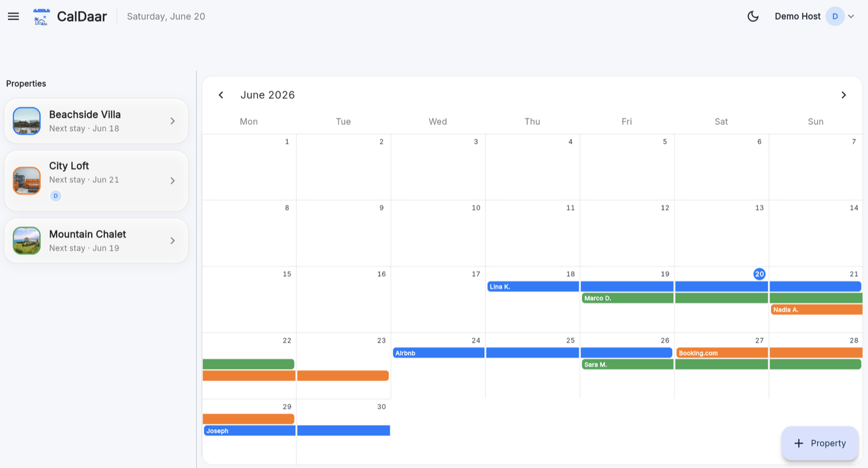Image resolution: width=868 pixels, height=468 pixels.
Task: Expand Beachside Villa with its chevron
Action: point(172,121)
